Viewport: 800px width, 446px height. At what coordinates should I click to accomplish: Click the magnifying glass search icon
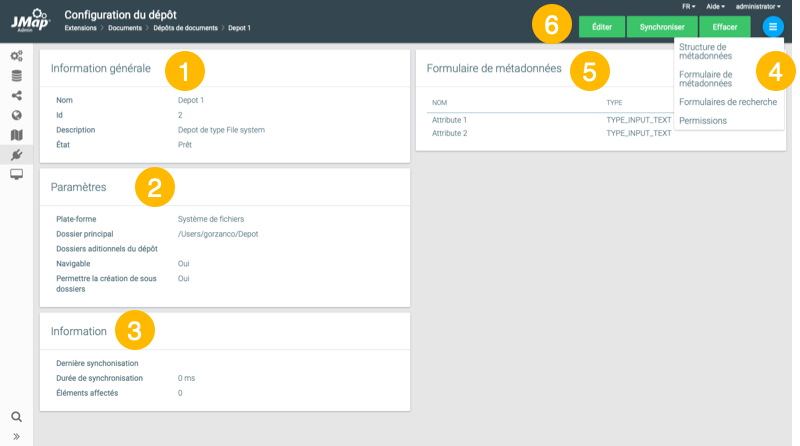click(x=17, y=416)
